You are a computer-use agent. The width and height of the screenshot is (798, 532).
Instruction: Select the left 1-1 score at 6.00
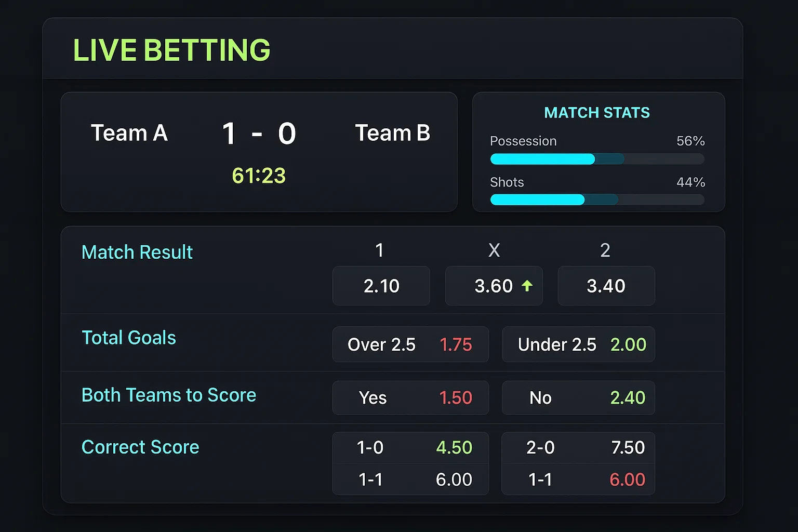point(410,479)
